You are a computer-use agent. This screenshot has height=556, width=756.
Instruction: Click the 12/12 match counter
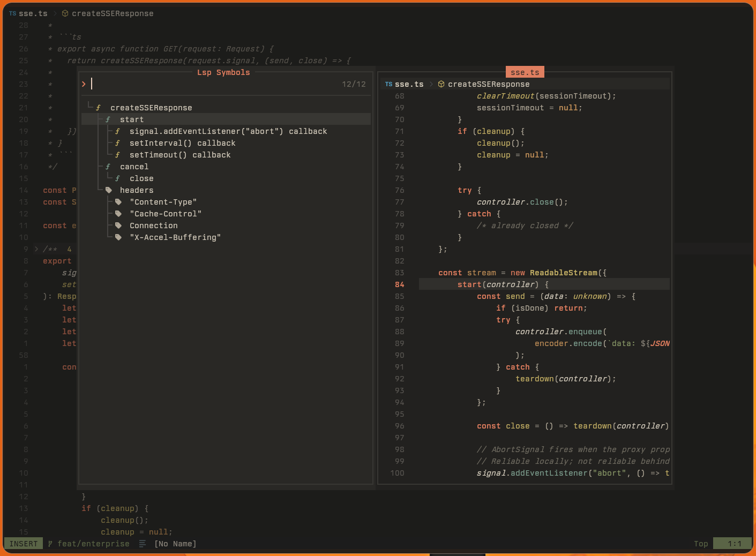point(354,84)
